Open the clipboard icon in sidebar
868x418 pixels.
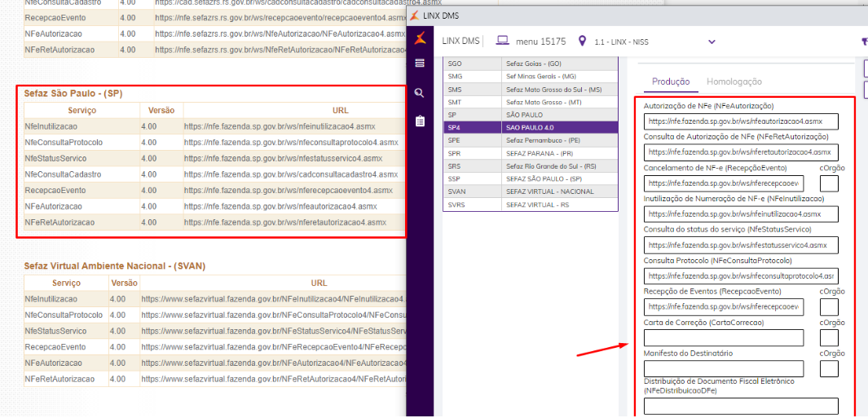point(420,121)
